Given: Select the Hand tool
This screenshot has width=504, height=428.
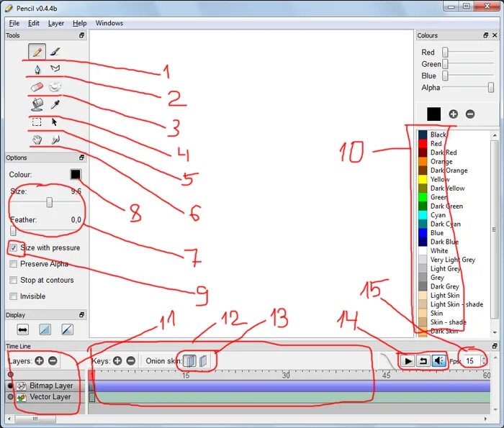Looking at the screenshot, I should point(37,140).
